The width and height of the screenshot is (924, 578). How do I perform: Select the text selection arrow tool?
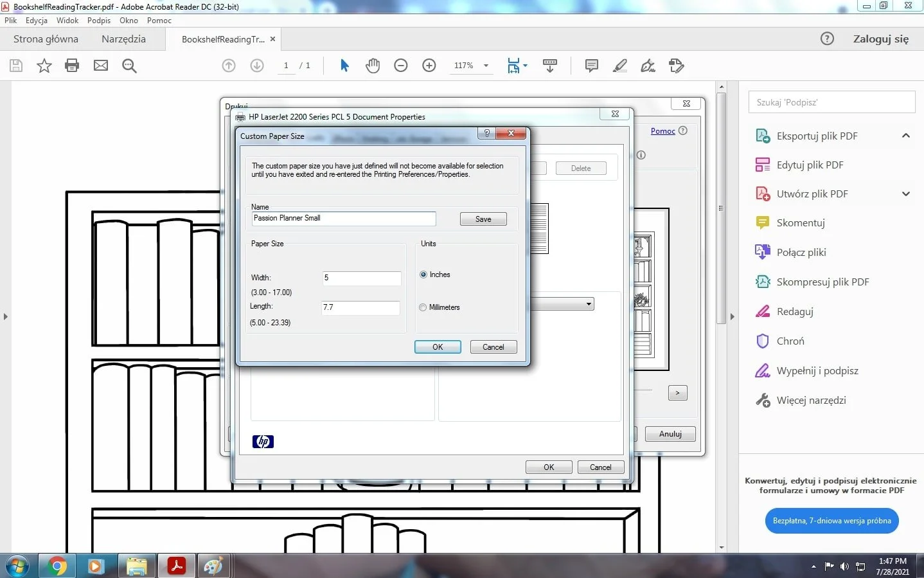point(344,65)
